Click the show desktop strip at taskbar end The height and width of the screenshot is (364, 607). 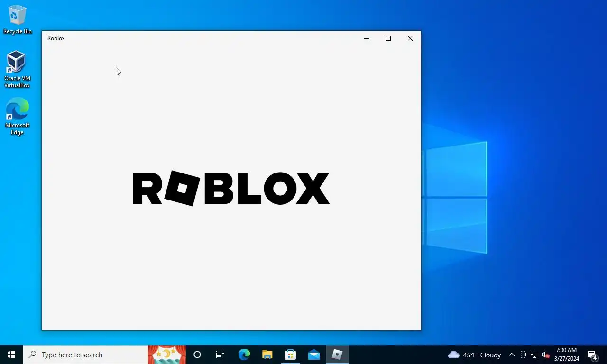point(606,355)
